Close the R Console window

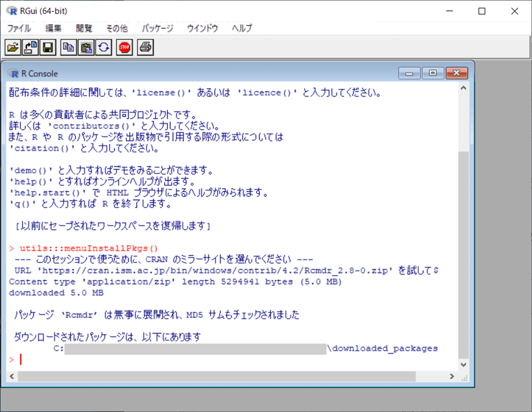(x=457, y=73)
